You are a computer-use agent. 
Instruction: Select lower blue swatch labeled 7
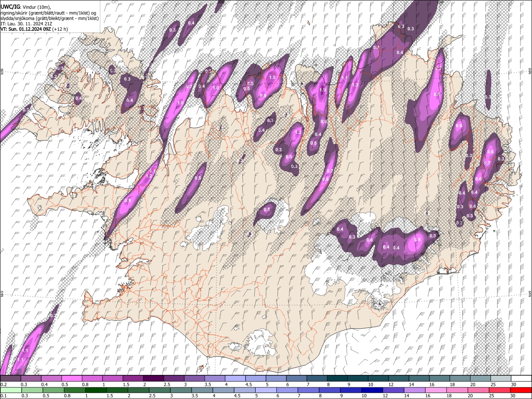pyautogui.click(x=308, y=390)
